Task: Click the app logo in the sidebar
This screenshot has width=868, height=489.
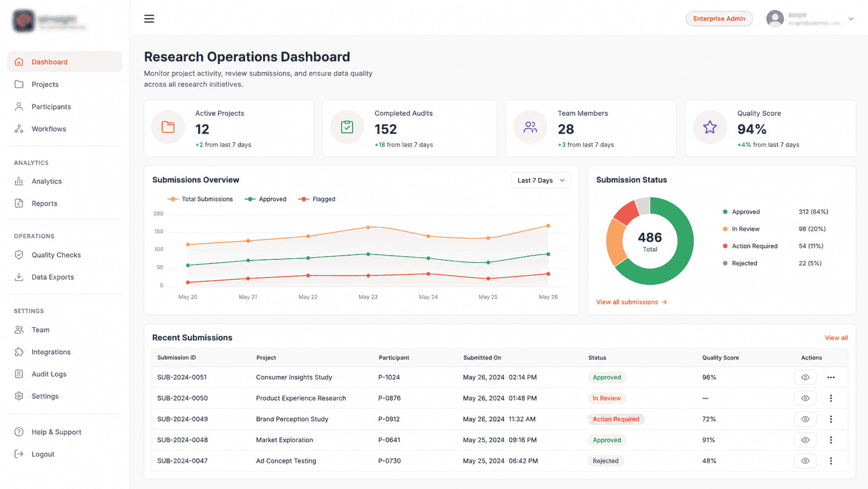Action: click(24, 21)
